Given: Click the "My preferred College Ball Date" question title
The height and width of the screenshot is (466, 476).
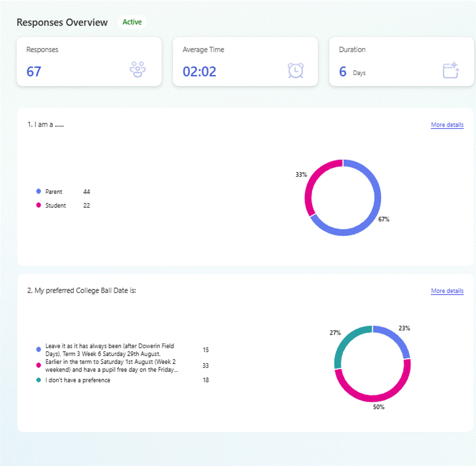Looking at the screenshot, I should pyautogui.click(x=81, y=291).
